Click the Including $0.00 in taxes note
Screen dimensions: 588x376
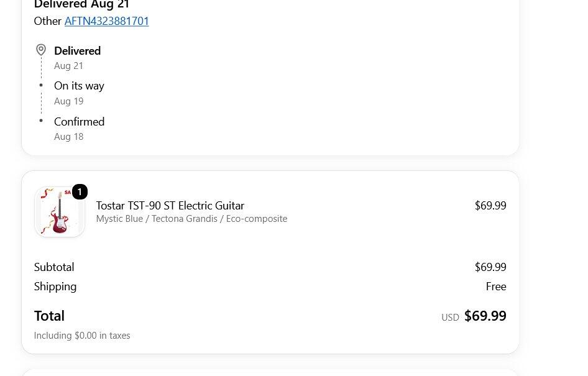(82, 336)
